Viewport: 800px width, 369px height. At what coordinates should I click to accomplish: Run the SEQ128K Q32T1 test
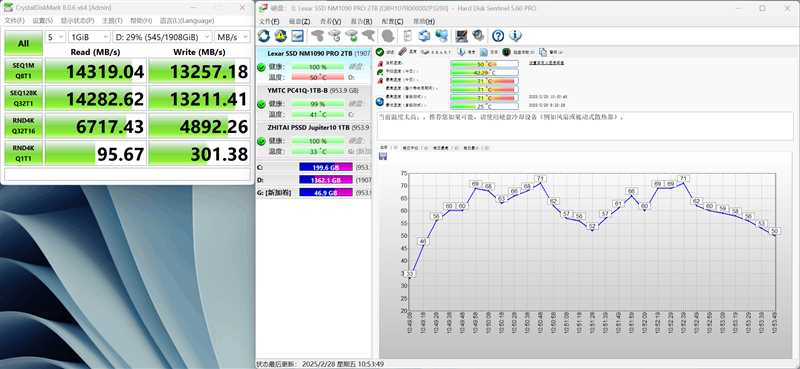click(23, 98)
